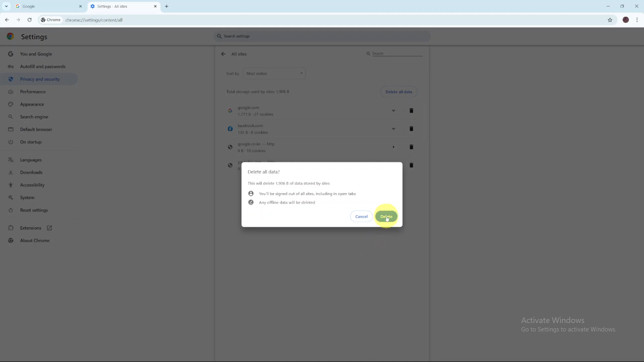Delete google.com data with trash icon
644x362 pixels.
click(x=411, y=111)
